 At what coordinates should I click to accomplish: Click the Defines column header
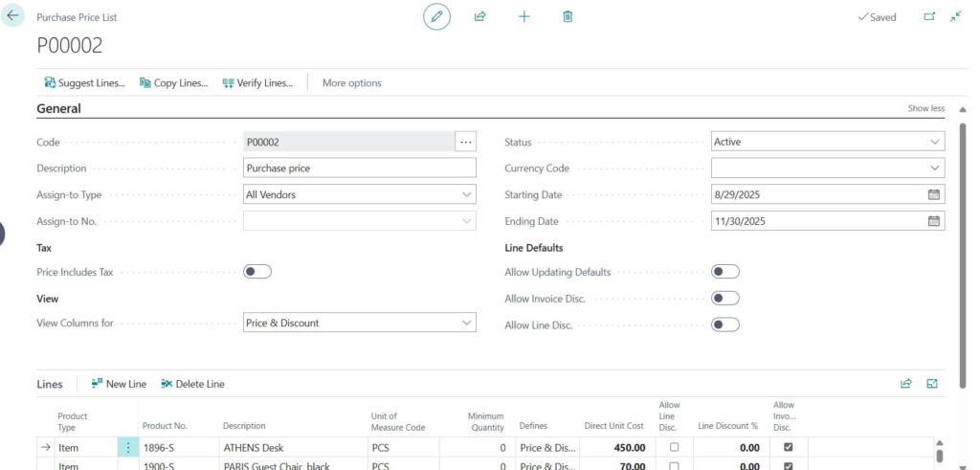click(x=533, y=426)
